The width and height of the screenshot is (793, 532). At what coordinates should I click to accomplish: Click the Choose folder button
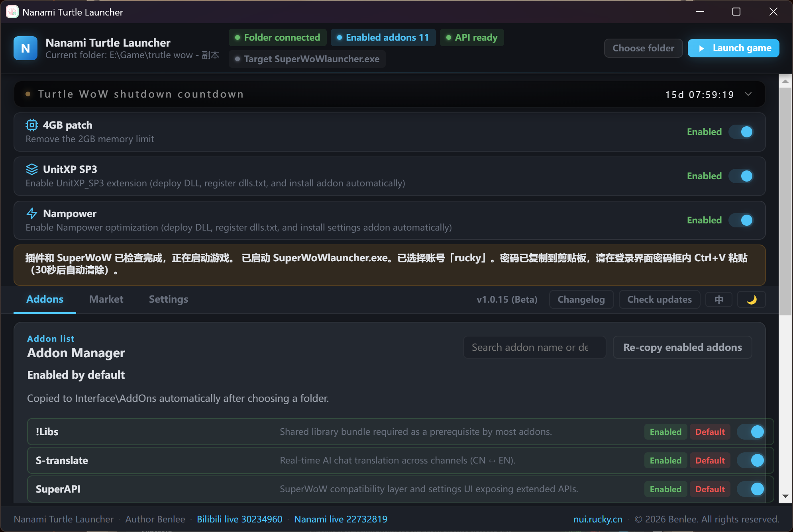click(643, 48)
